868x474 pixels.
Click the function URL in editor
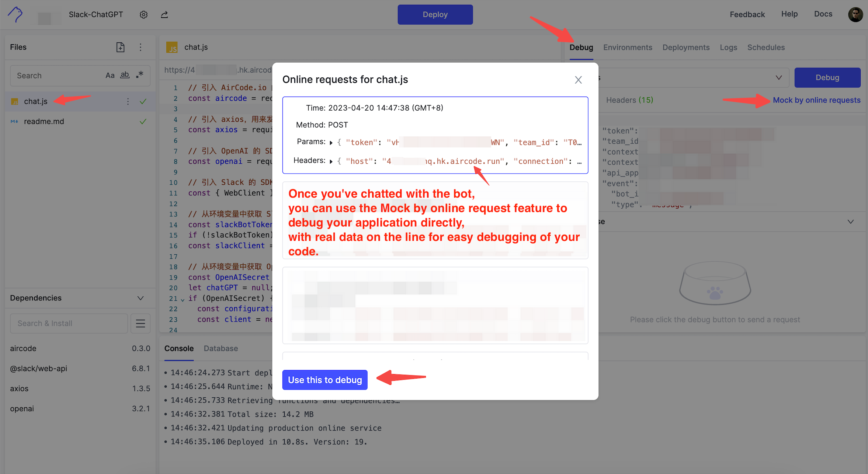point(218,70)
